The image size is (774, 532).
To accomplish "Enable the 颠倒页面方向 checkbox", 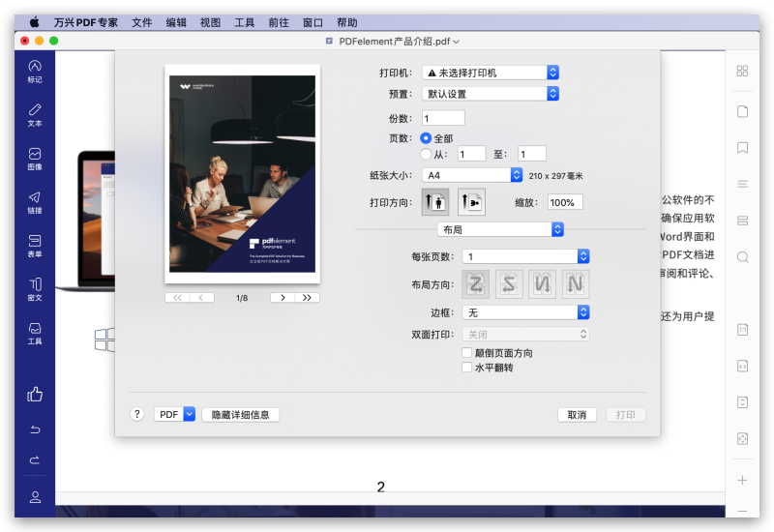I will 467,353.
